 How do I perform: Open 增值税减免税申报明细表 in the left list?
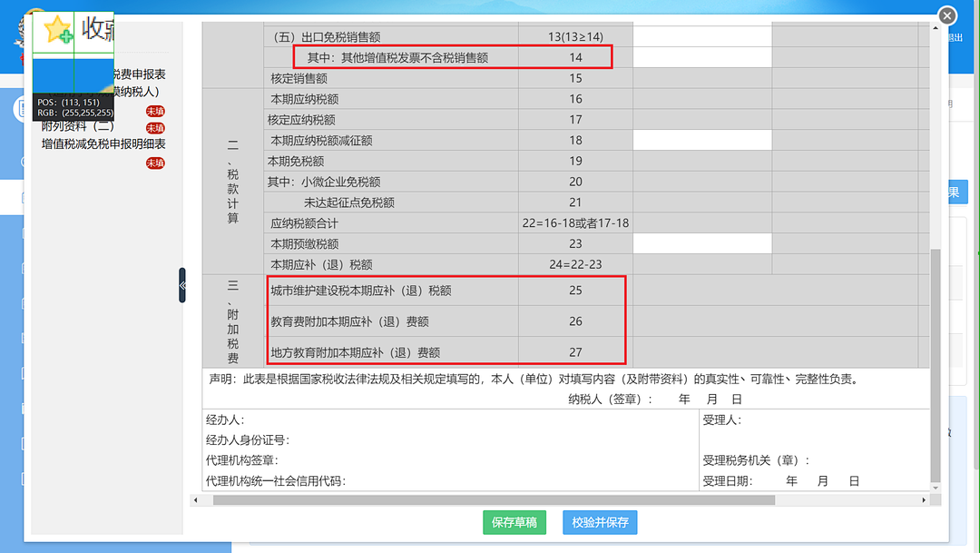103,143
